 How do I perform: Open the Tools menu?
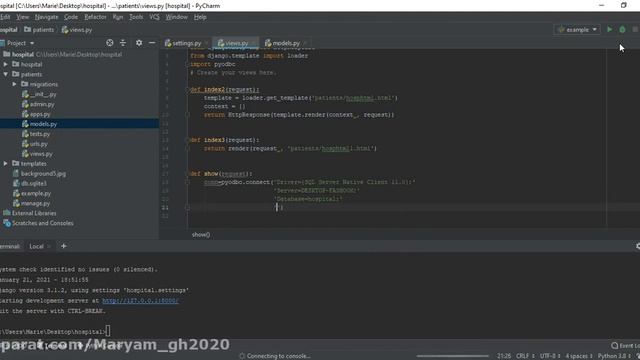[136, 17]
